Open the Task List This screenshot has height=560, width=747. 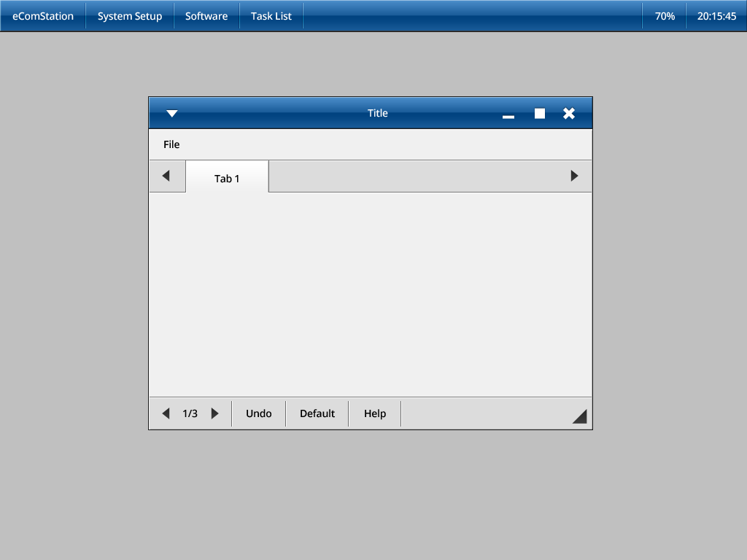271,16
